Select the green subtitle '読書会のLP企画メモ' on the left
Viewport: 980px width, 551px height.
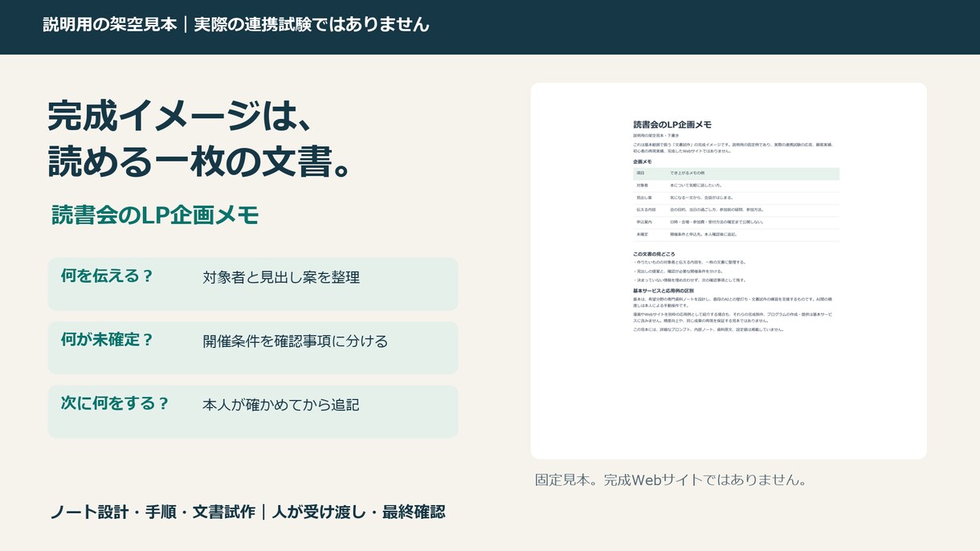155,214
